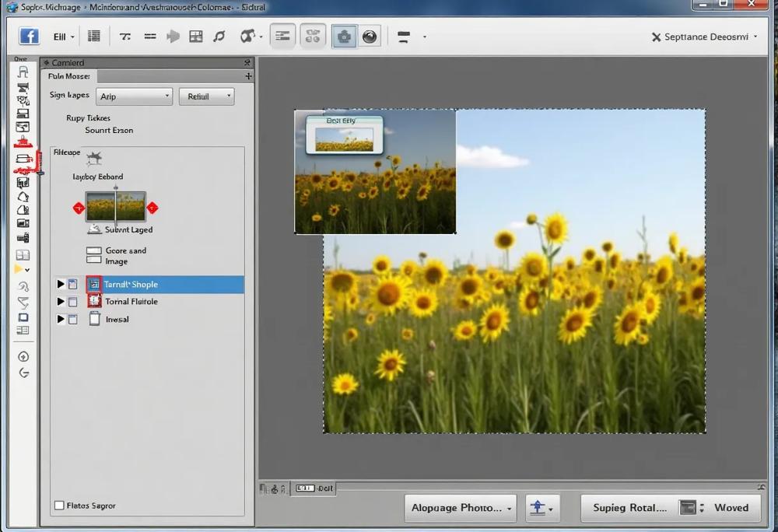Toggle the align-lines button in the toolbar
778x532 pixels.
point(283,37)
